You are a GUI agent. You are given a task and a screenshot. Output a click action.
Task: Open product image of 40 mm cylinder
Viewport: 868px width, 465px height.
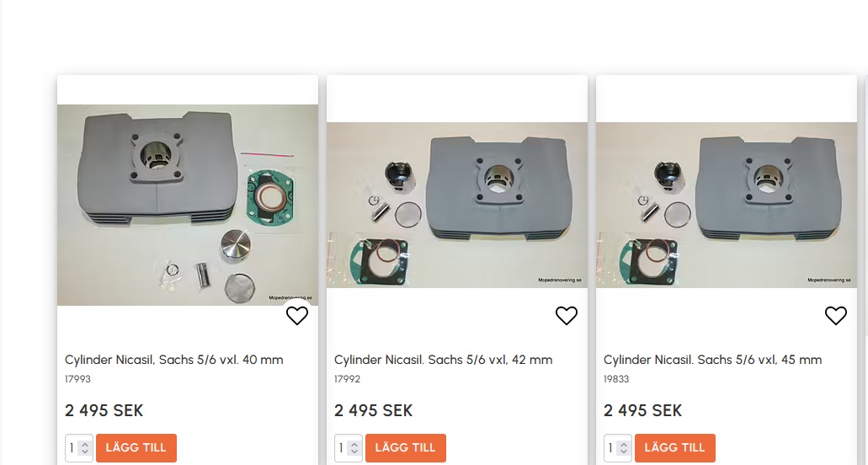pyautogui.click(x=188, y=205)
